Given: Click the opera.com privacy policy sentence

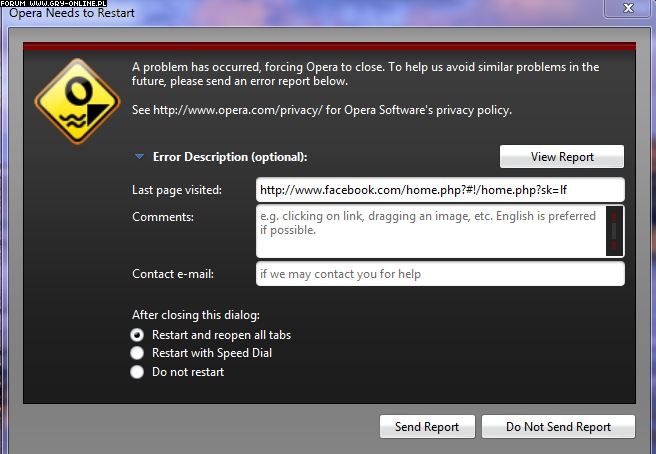Looking at the screenshot, I should [x=322, y=110].
